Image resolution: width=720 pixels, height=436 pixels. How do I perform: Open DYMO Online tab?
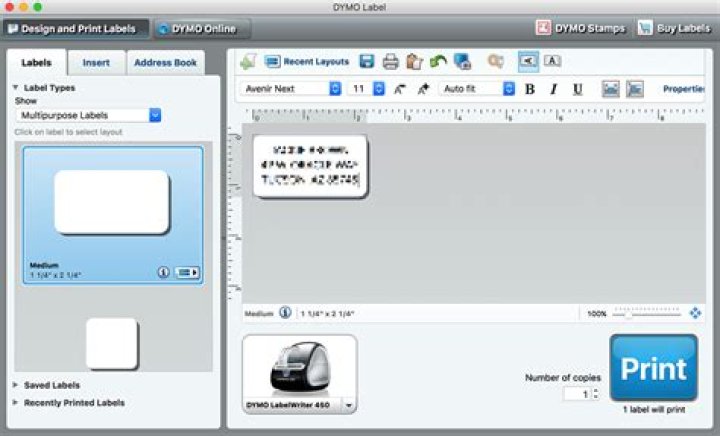(202, 29)
